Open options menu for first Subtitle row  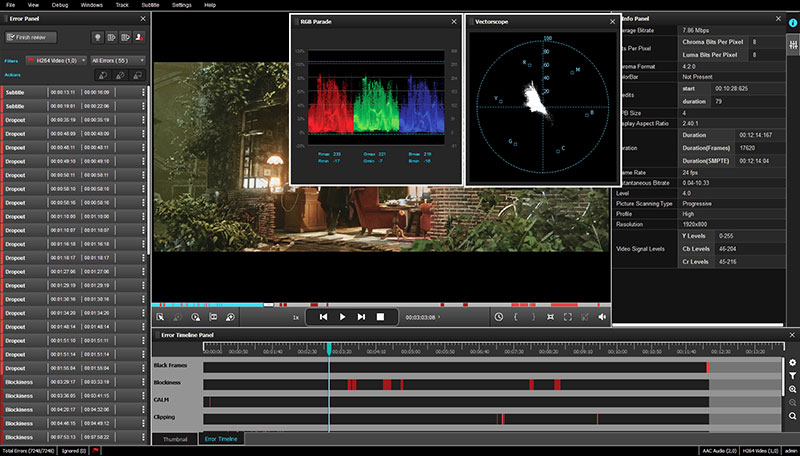pos(143,92)
